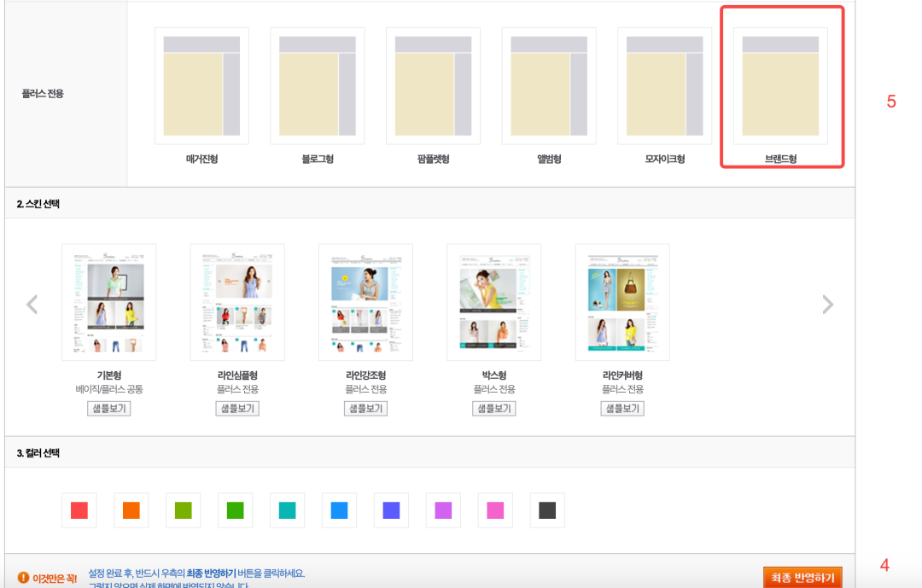Image resolution: width=922 pixels, height=588 pixels.
Task: Open the right carousel arrow in skin selection
Action: pos(826,303)
